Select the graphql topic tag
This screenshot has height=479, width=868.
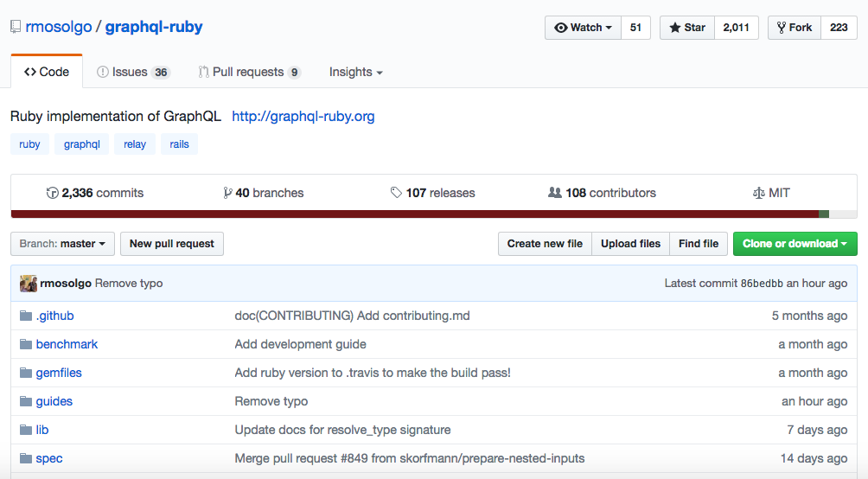point(82,144)
